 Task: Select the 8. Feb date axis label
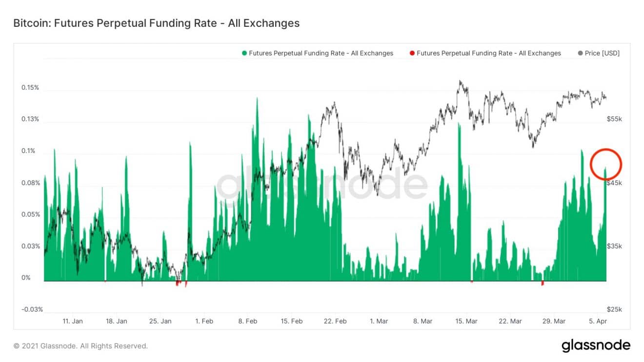[x=247, y=321]
